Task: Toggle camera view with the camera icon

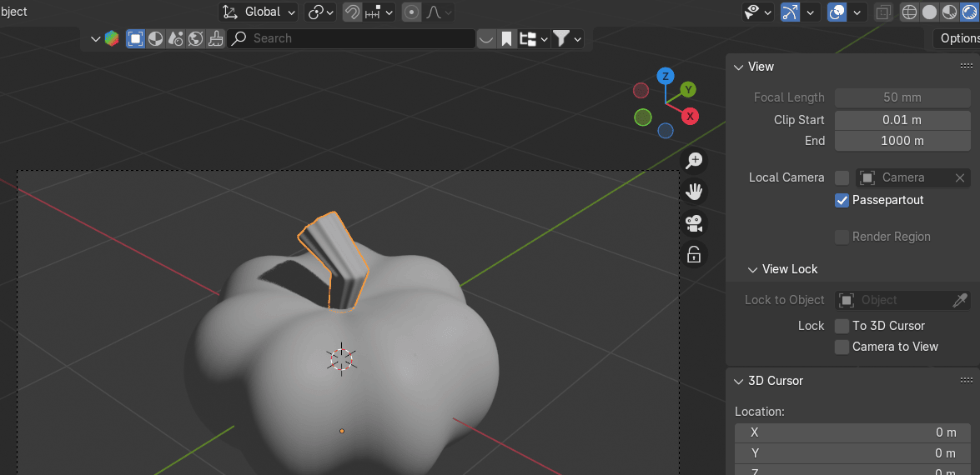Action: pyautogui.click(x=694, y=223)
